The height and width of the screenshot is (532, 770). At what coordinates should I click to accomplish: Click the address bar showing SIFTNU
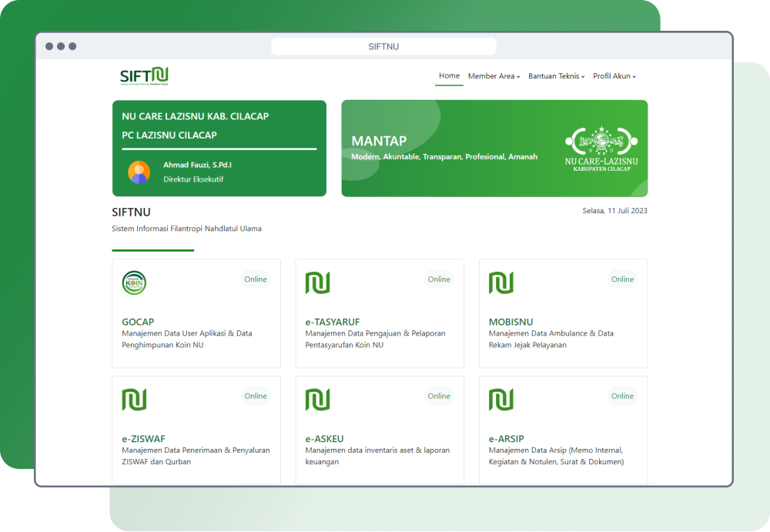[384, 46]
